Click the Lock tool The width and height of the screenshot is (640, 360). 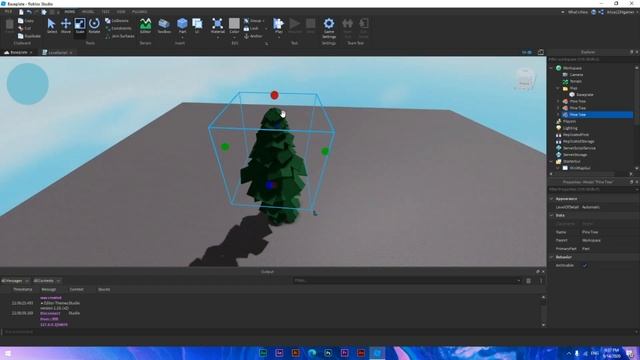coord(252,29)
